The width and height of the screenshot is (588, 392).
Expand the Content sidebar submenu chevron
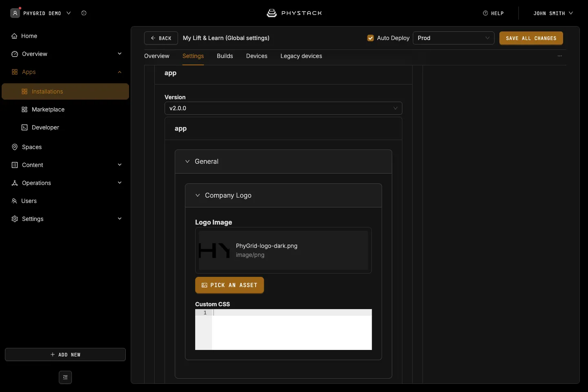coord(120,165)
